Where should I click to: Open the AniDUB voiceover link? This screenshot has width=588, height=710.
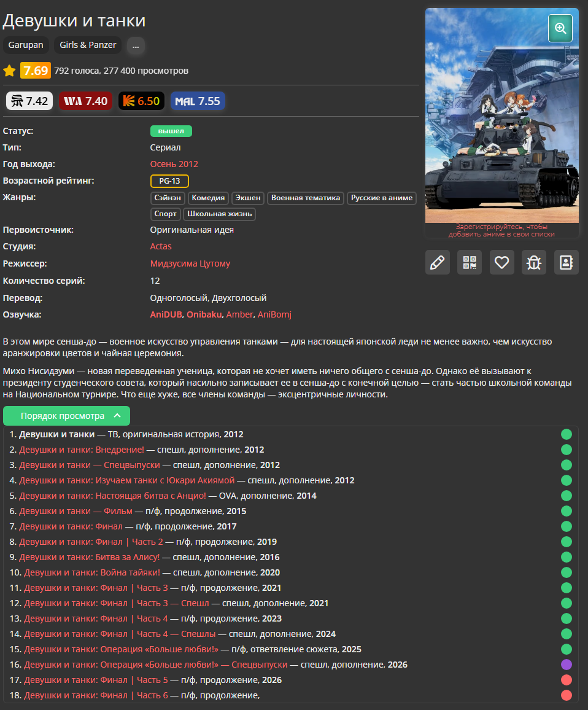point(166,314)
